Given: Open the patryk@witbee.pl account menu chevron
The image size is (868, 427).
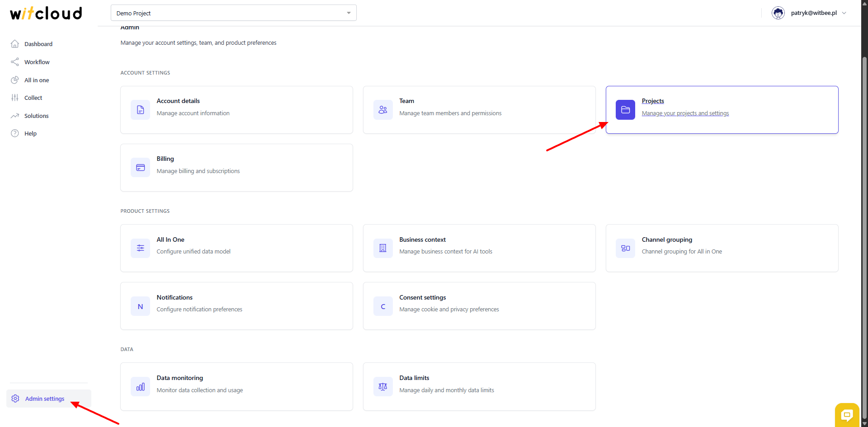Looking at the screenshot, I should [844, 13].
